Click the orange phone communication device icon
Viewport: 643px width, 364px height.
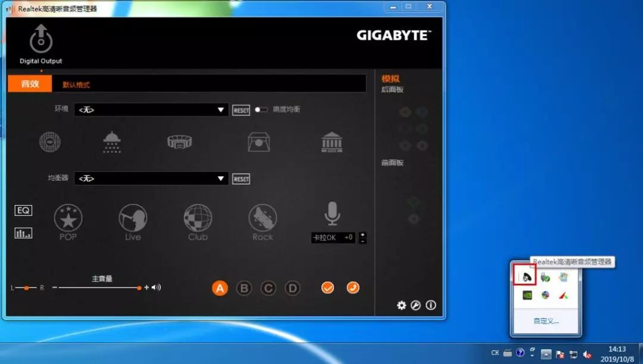353,288
